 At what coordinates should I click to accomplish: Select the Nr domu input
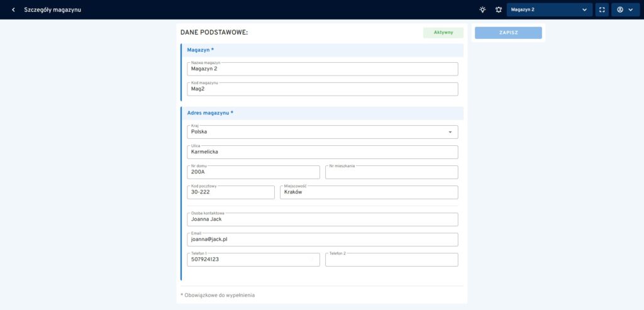(253, 172)
